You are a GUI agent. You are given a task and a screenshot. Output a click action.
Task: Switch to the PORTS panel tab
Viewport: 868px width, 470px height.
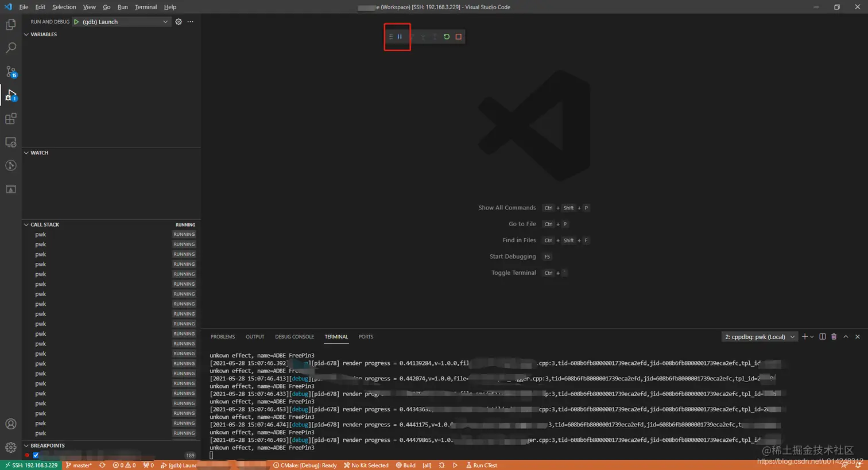click(x=366, y=337)
